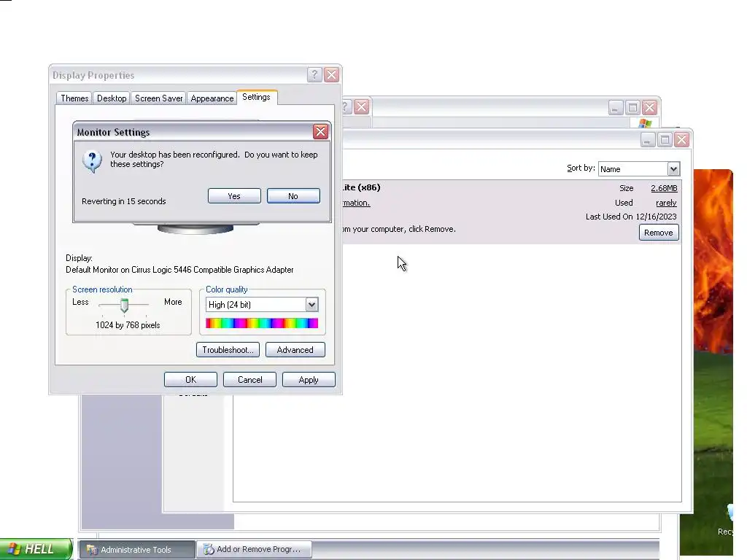The height and width of the screenshot is (560, 747).
Task: Click Yes in Monitor Settings dialog
Action: (234, 195)
